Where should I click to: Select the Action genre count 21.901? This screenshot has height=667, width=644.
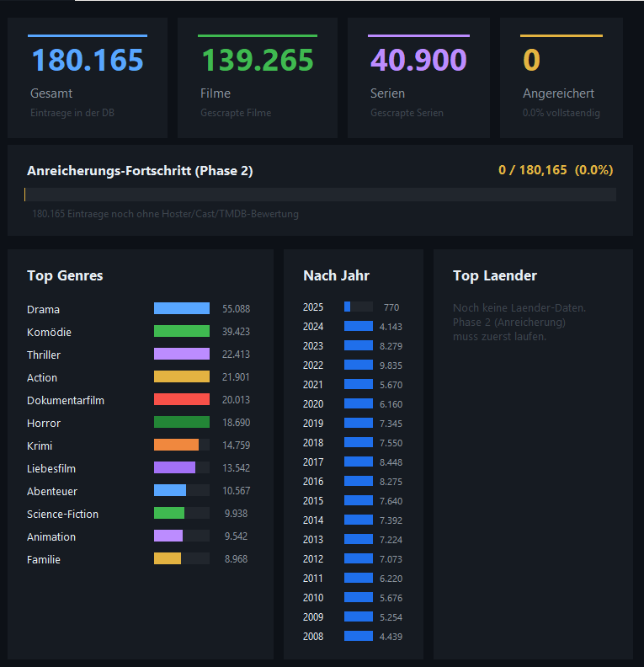tap(236, 377)
